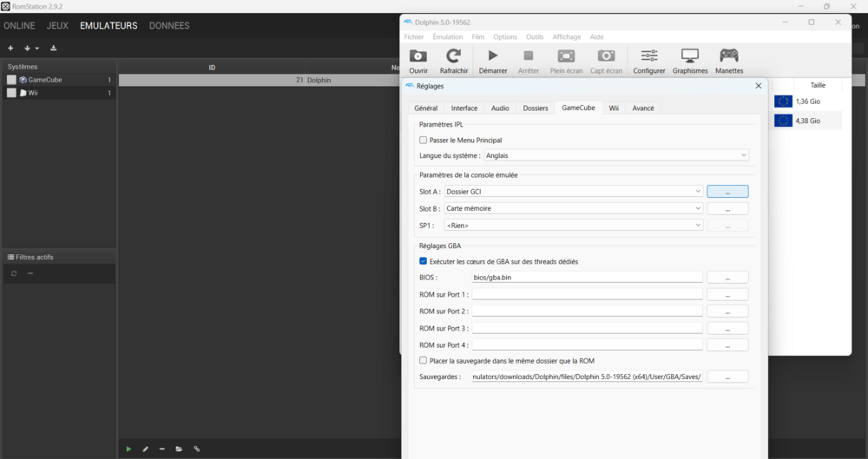
Task: Open Manettes controller settings
Action: point(729,57)
